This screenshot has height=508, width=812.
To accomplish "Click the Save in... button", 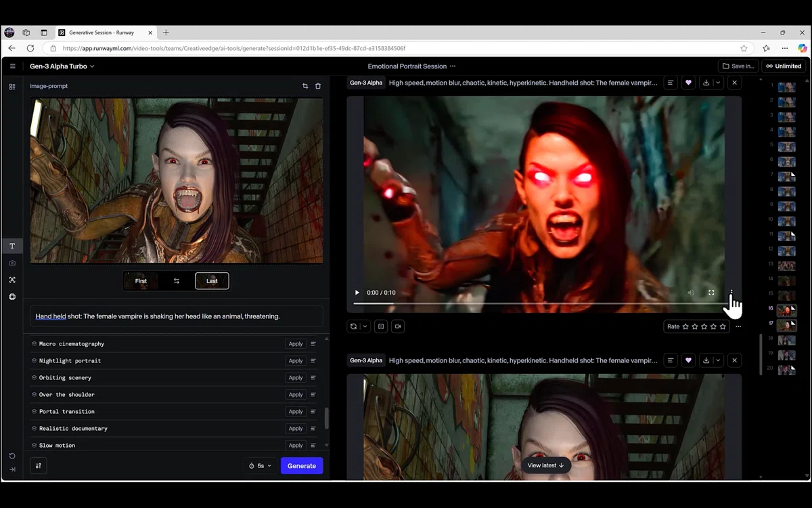I will [738, 66].
